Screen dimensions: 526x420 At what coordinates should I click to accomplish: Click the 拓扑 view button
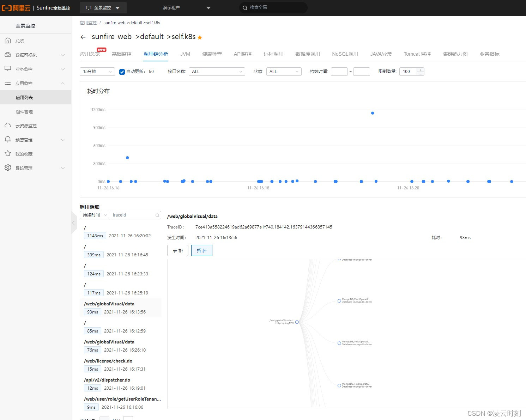pyautogui.click(x=202, y=250)
